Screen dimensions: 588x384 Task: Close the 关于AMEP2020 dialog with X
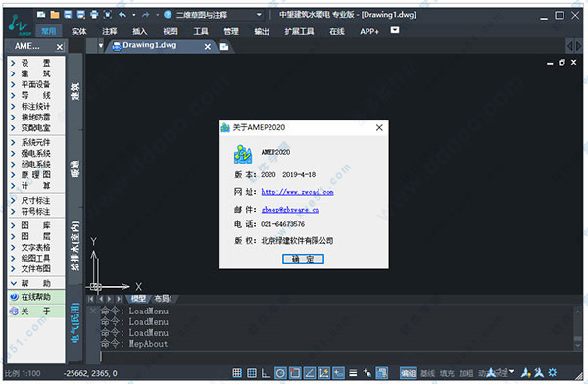[379, 128]
